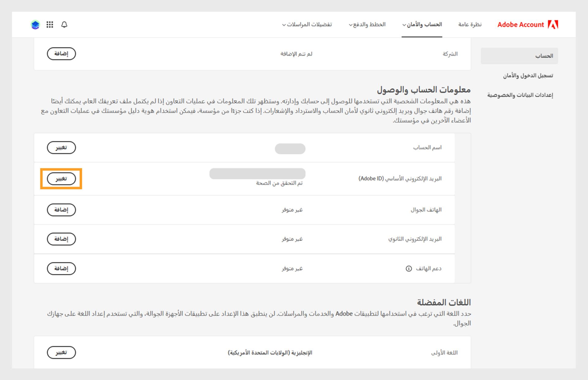Open the نظرة عامة tab
The image size is (588, 380).
[470, 25]
